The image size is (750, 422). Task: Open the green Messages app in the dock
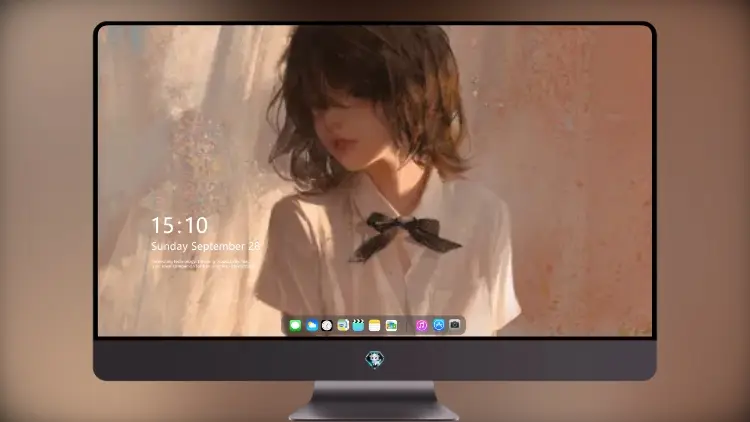tap(295, 325)
